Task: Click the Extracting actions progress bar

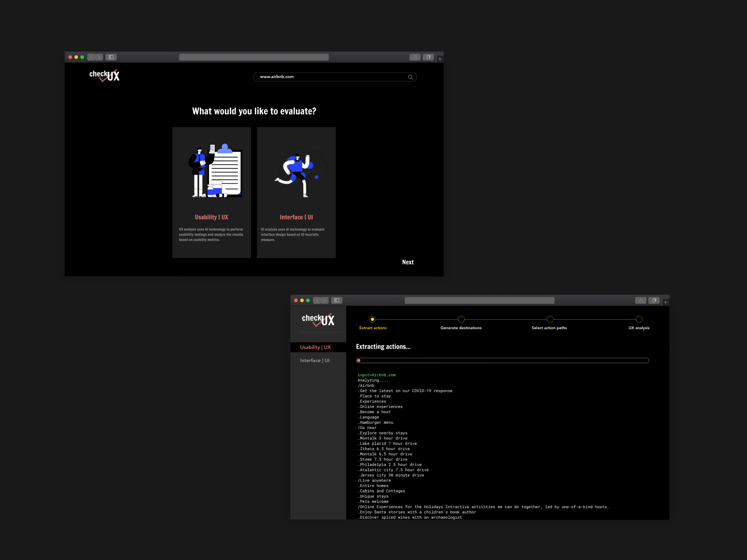Action: [x=503, y=361]
